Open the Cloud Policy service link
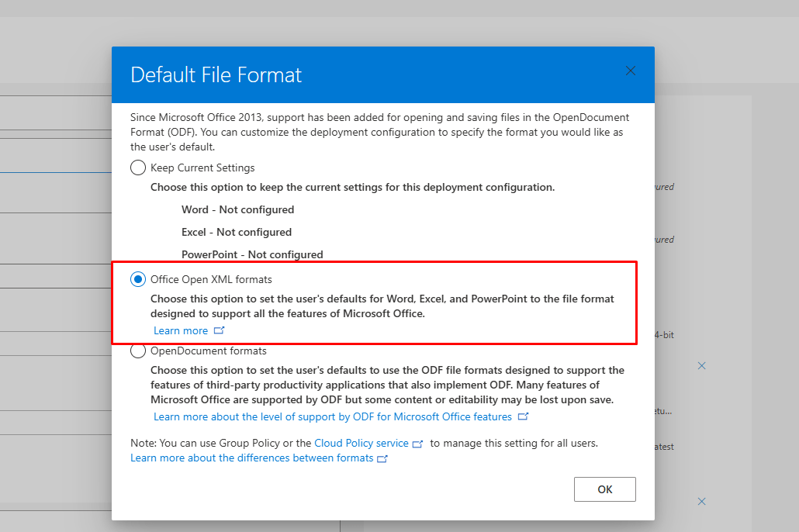This screenshot has width=799, height=532. [361, 444]
